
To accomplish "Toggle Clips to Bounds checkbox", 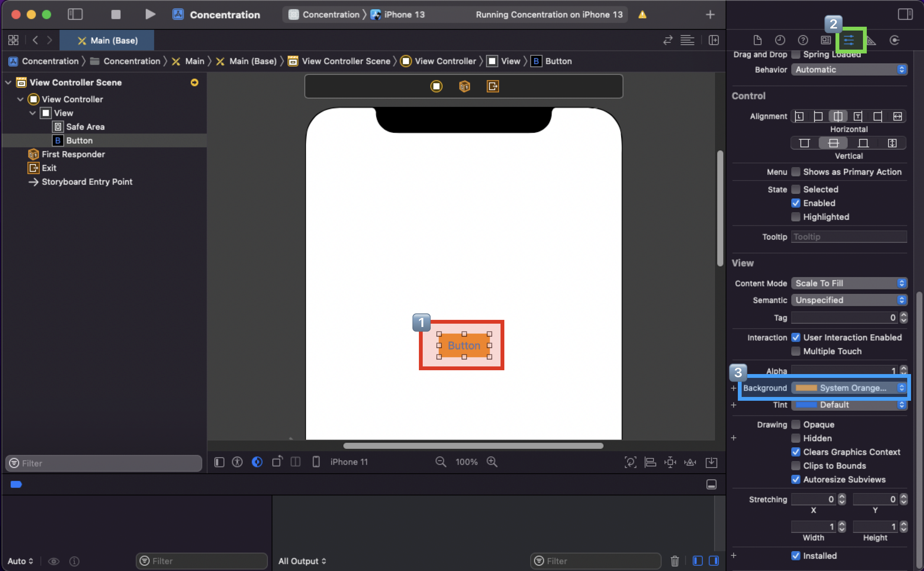I will pyautogui.click(x=795, y=466).
